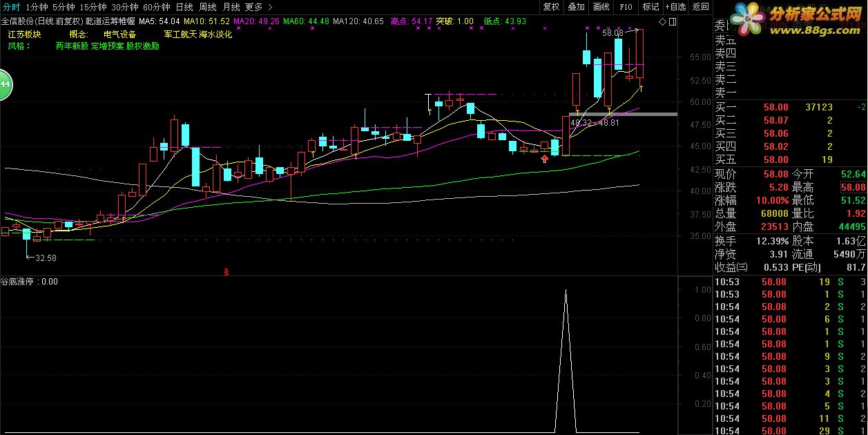
Task: Click the MA10: 51.52 legend
Action: pos(206,21)
